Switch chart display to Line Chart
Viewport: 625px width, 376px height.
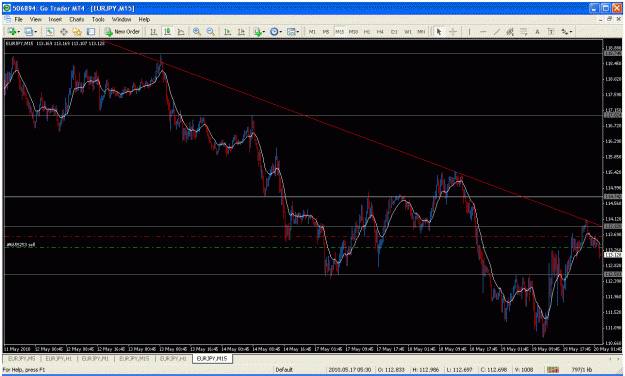click(x=181, y=31)
